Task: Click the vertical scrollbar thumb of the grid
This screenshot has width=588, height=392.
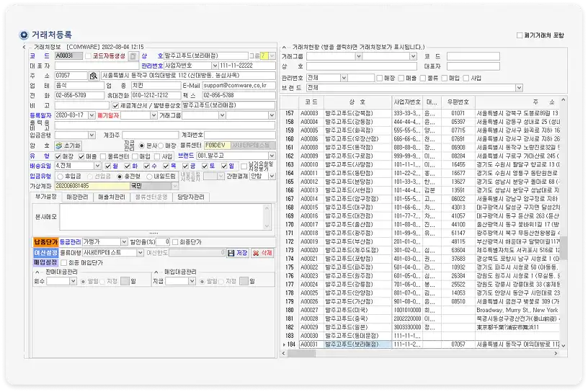Action: pyautogui.click(x=563, y=248)
